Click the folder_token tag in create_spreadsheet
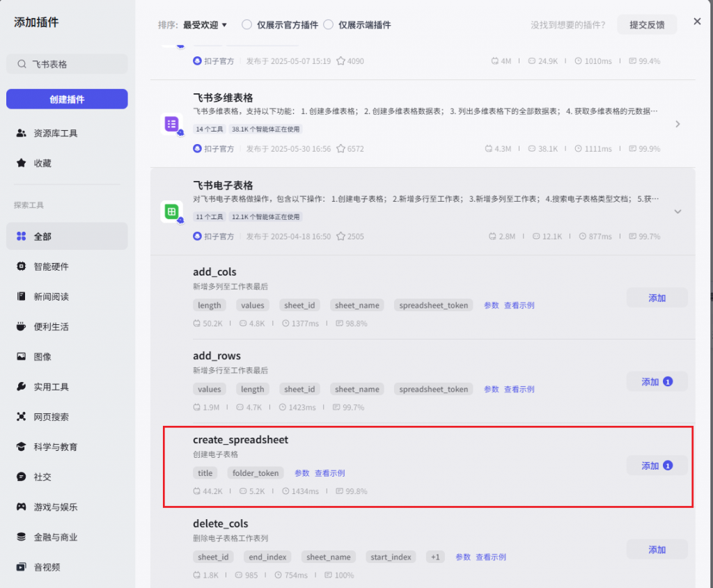 tap(256, 473)
